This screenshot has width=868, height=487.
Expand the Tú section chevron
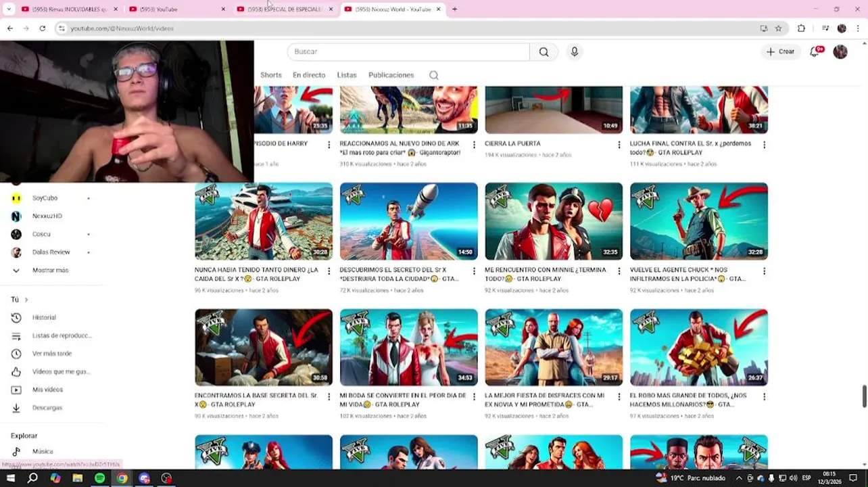point(26,300)
